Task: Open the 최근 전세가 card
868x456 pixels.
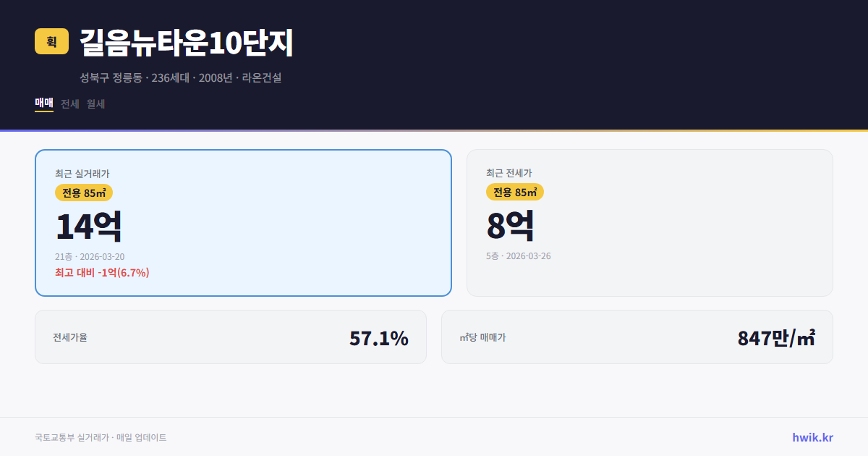Action: point(650,222)
